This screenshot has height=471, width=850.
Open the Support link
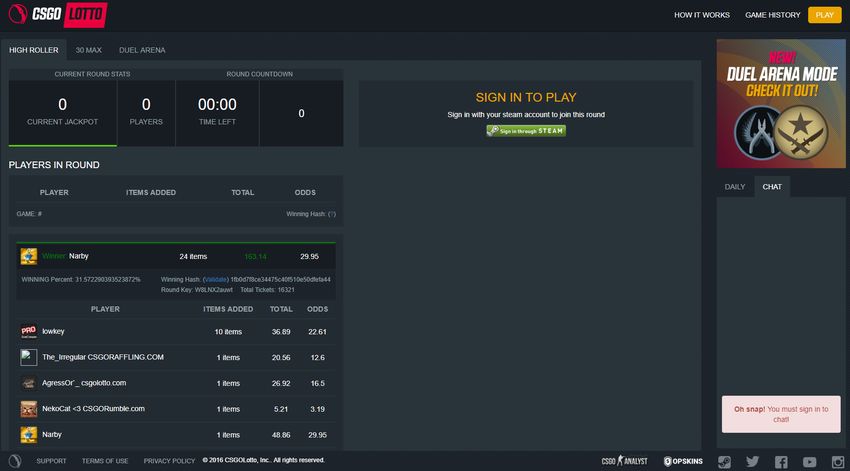coord(51,461)
